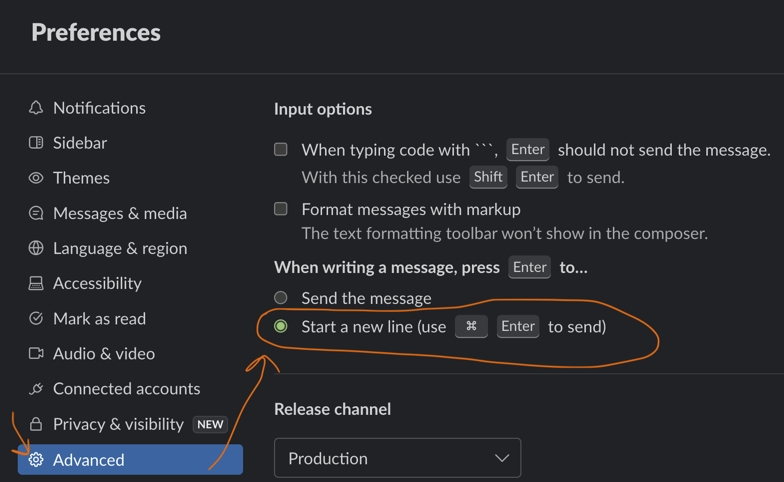
Task: Click the Themes eye icon
Action: click(x=36, y=178)
